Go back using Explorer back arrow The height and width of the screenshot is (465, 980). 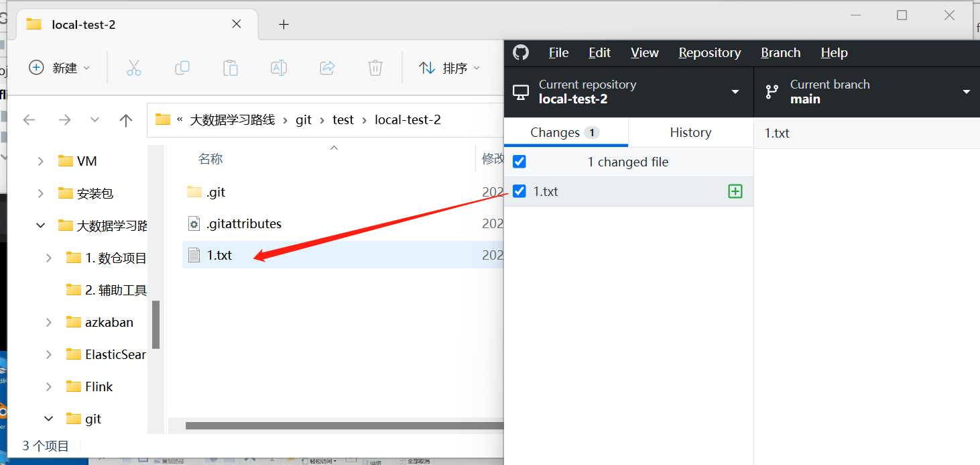(x=29, y=120)
